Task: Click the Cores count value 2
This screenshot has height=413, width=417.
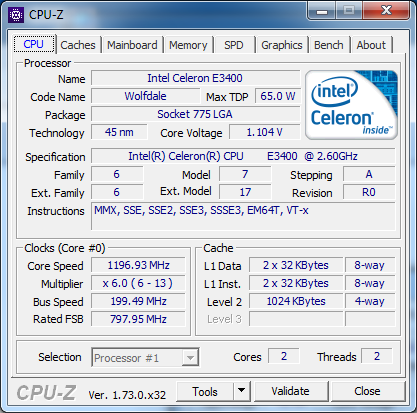Action: pyautogui.click(x=284, y=356)
